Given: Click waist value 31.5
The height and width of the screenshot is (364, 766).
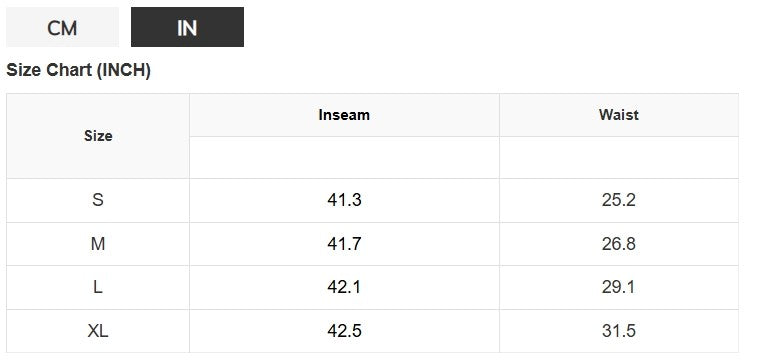Looking at the screenshot, I should (618, 331).
